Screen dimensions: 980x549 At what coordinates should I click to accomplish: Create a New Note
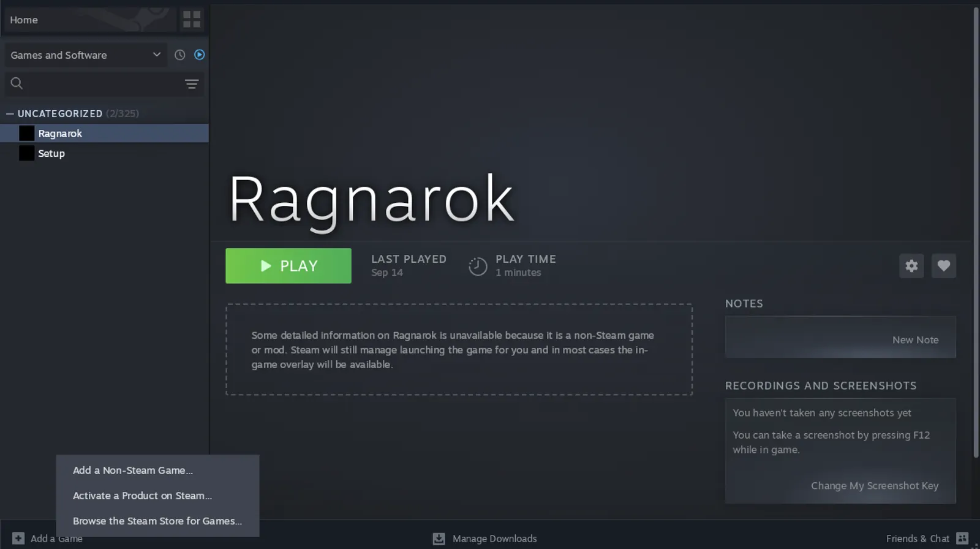[915, 339]
